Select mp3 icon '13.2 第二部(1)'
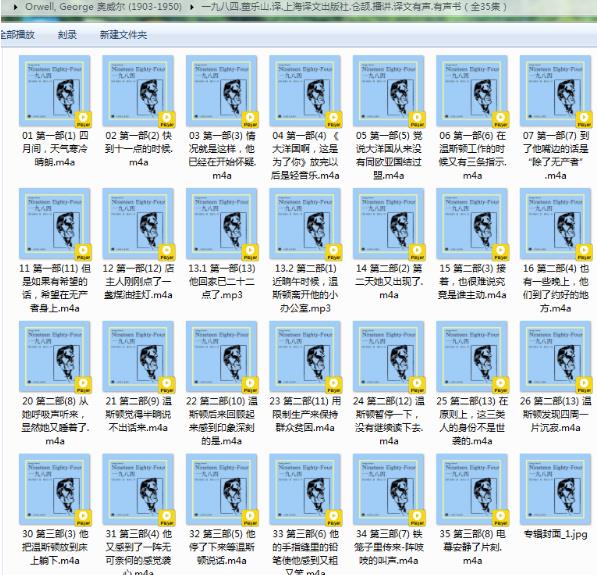The height and width of the screenshot is (575, 597). [305, 224]
